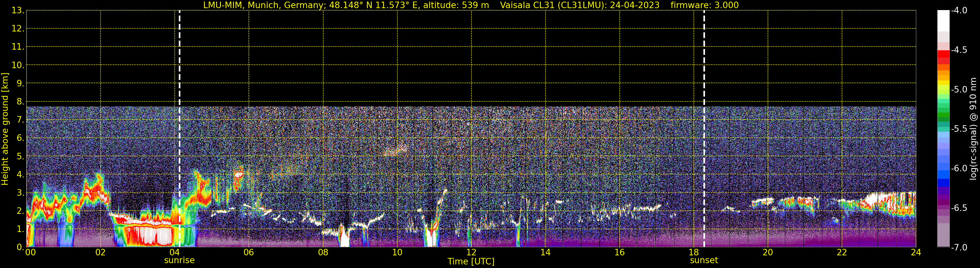Click the 5 km height tick label
The image size is (980, 268).
[x=20, y=156]
